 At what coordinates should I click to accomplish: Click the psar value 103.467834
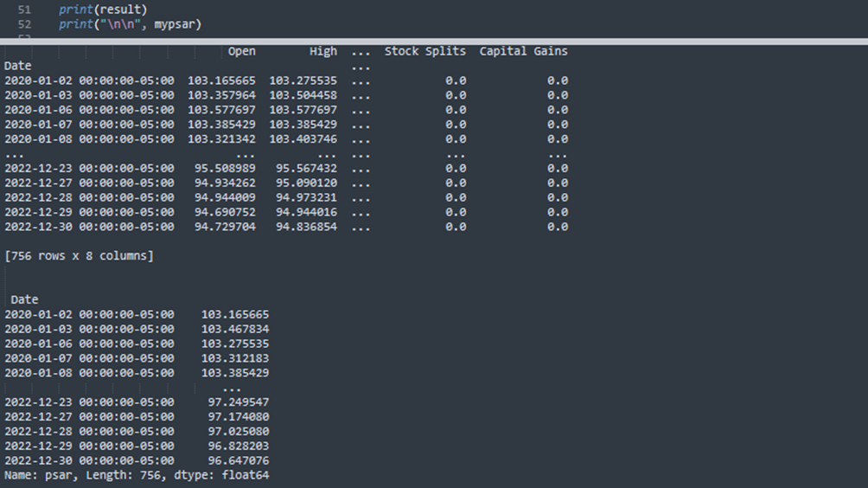coord(234,329)
